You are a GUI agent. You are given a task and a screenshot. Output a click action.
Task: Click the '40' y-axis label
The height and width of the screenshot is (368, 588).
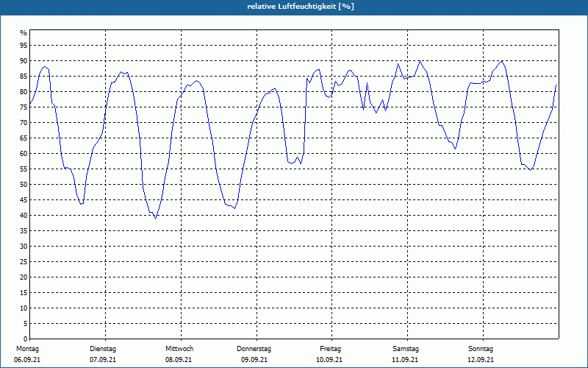coord(24,215)
